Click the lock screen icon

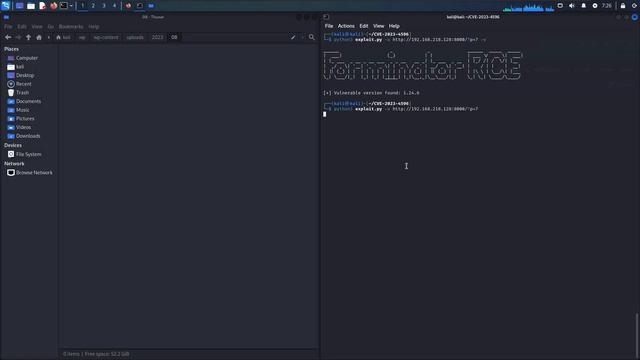(x=623, y=6)
